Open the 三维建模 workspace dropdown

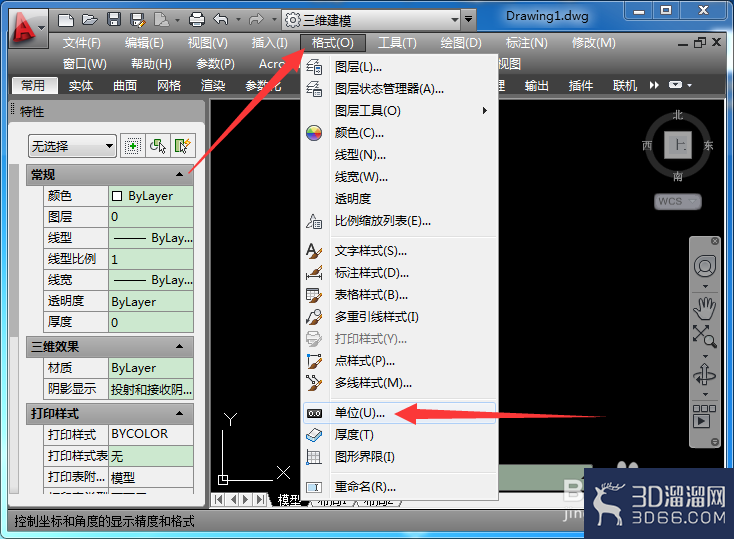[x=454, y=20]
